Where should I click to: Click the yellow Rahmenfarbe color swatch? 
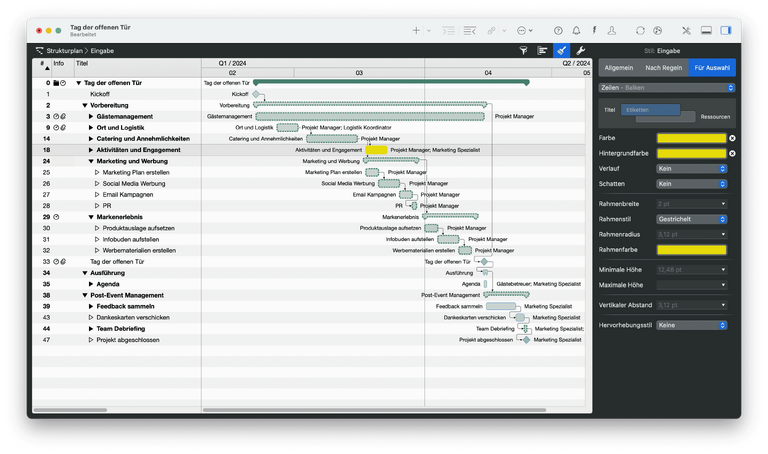click(x=691, y=249)
